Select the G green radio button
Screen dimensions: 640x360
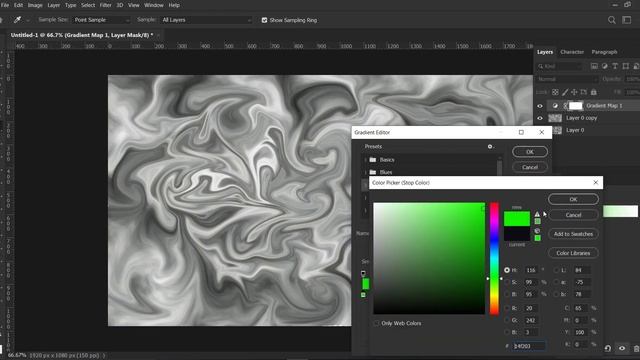(x=507, y=320)
